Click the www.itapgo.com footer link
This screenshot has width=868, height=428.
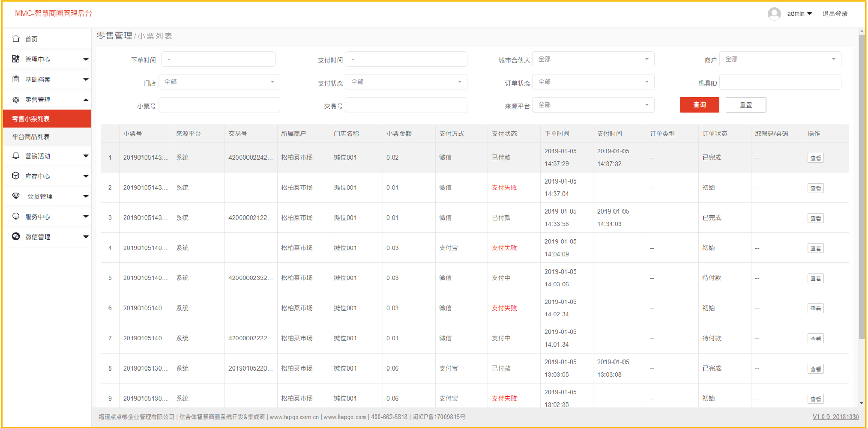345,417
